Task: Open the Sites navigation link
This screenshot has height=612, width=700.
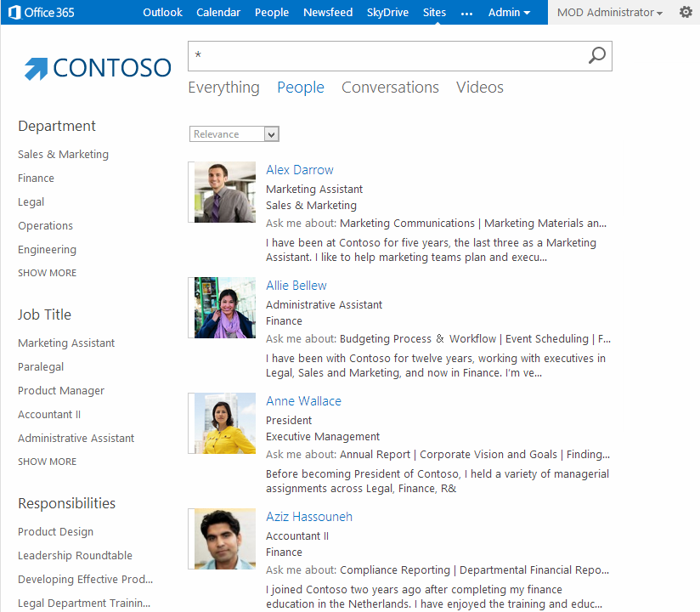Action: [434, 13]
